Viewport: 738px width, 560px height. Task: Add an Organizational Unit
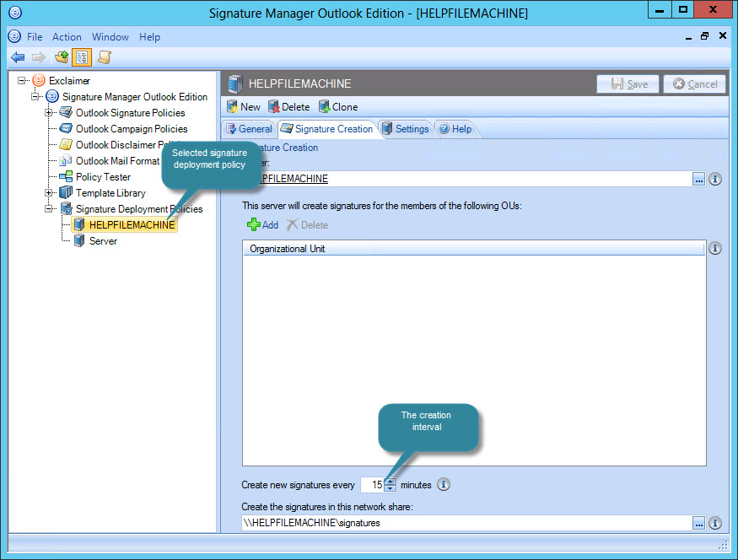tap(262, 225)
